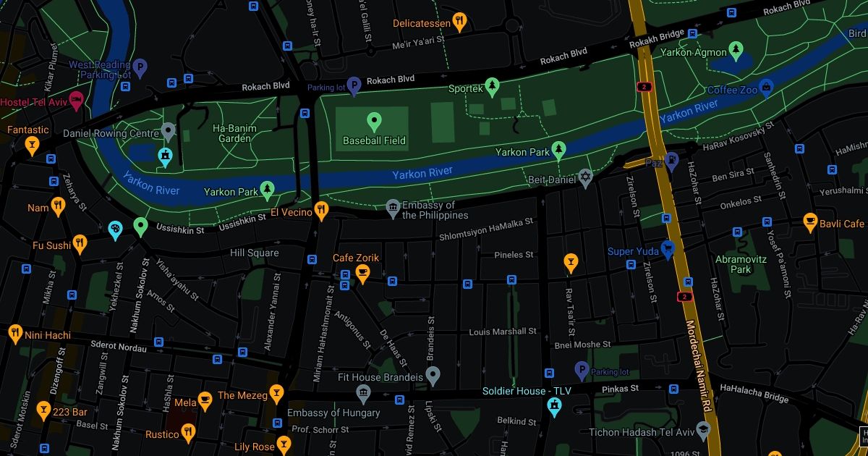Select the Embassy of the Philippines icon
This screenshot has width=868, height=456.
point(393,209)
